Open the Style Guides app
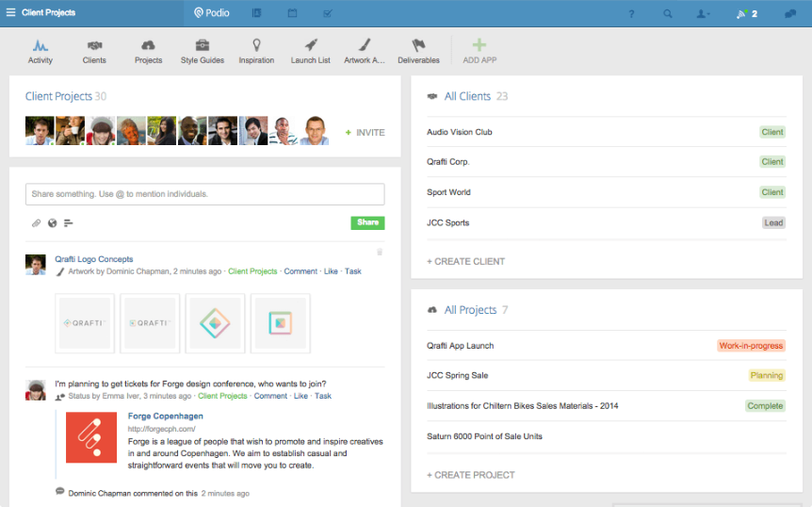Viewport: 812px width, 507px height. coord(203,52)
